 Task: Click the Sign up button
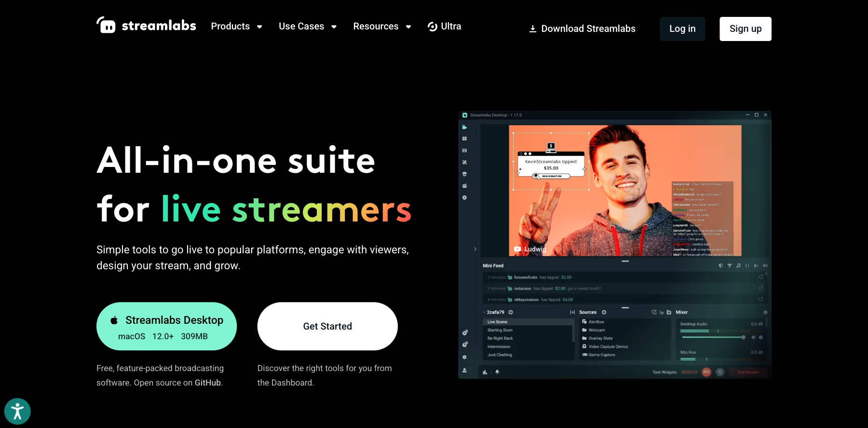click(746, 29)
